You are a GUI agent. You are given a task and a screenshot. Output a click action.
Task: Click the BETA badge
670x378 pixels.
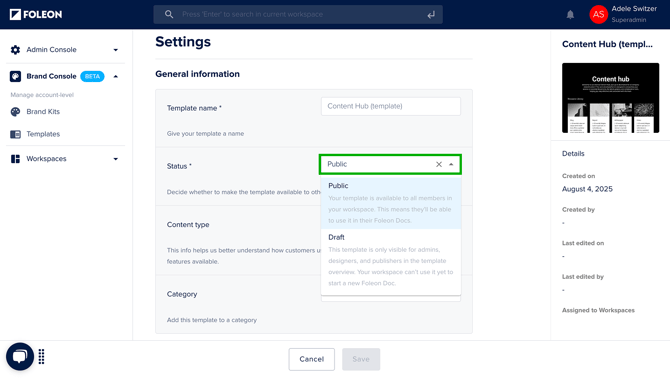[x=92, y=76]
